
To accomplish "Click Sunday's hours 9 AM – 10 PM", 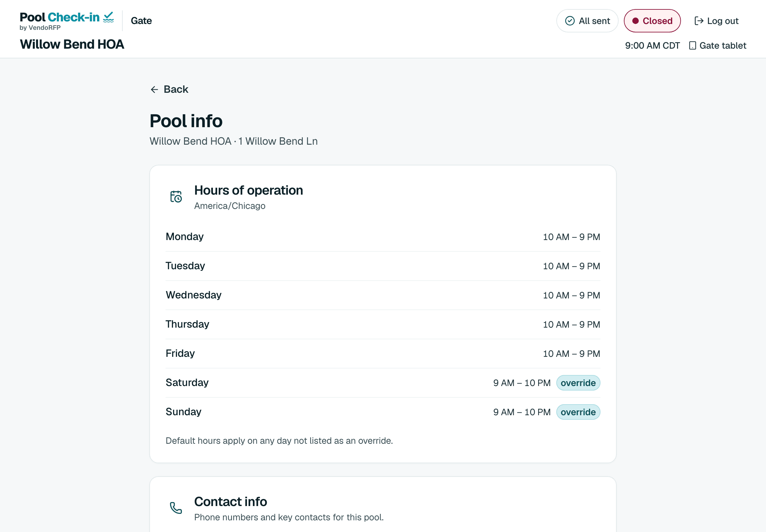I will click(x=522, y=412).
